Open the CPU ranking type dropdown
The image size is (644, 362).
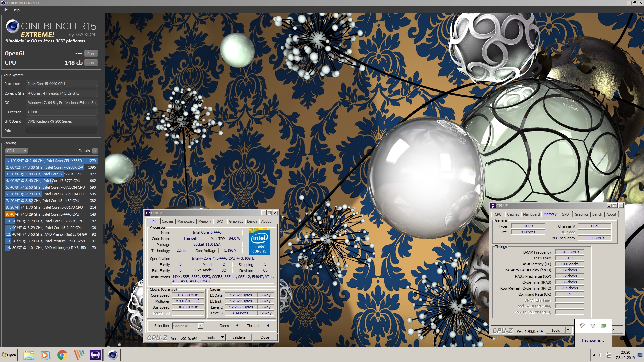tap(16, 151)
